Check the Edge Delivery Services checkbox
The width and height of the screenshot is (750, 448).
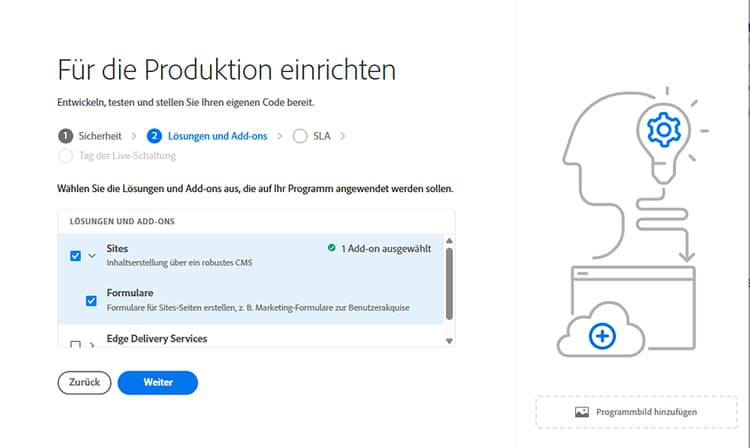click(75, 344)
